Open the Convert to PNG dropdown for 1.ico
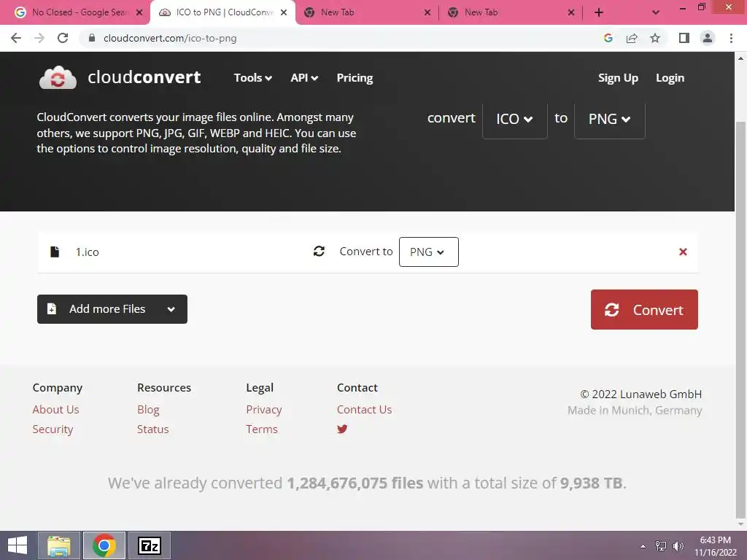Image resolution: width=747 pixels, height=560 pixels. pyautogui.click(x=428, y=252)
